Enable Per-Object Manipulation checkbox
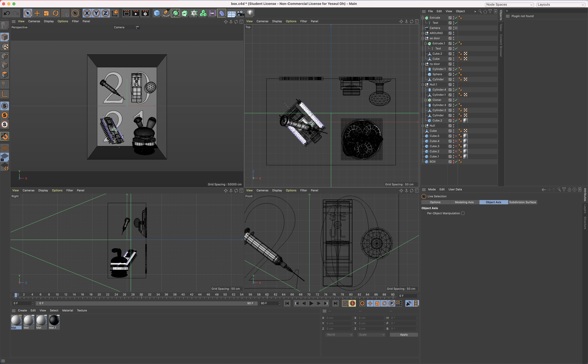The image size is (588, 364). (463, 213)
